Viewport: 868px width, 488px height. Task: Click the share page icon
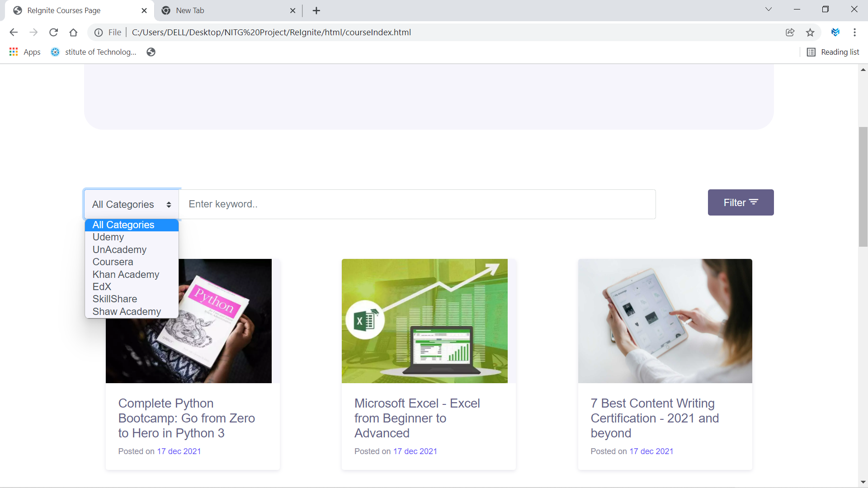pos(790,32)
